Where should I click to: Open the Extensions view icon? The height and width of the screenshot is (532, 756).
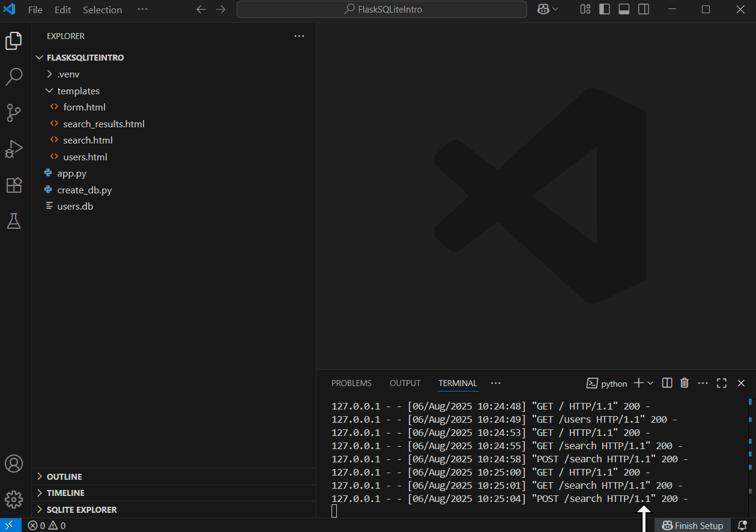14,185
